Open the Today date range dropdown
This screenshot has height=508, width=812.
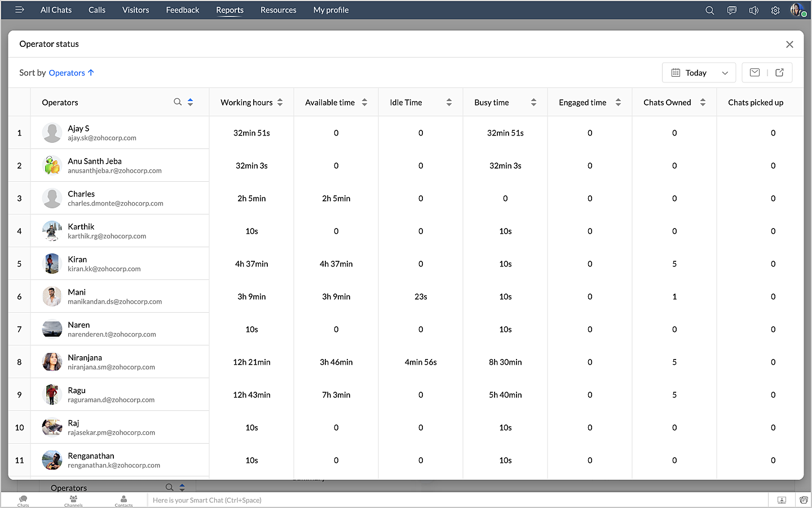click(x=699, y=73)
